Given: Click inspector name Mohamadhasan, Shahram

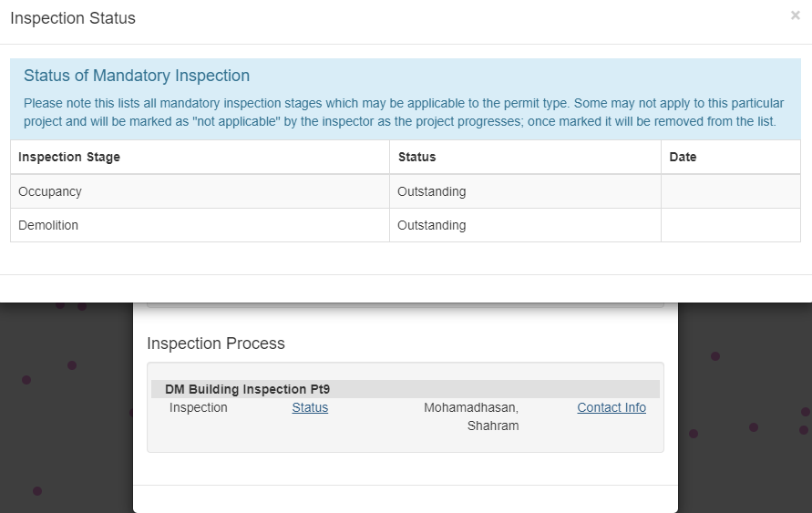Looking at the screenshot, I should click(x=471, y=416).
